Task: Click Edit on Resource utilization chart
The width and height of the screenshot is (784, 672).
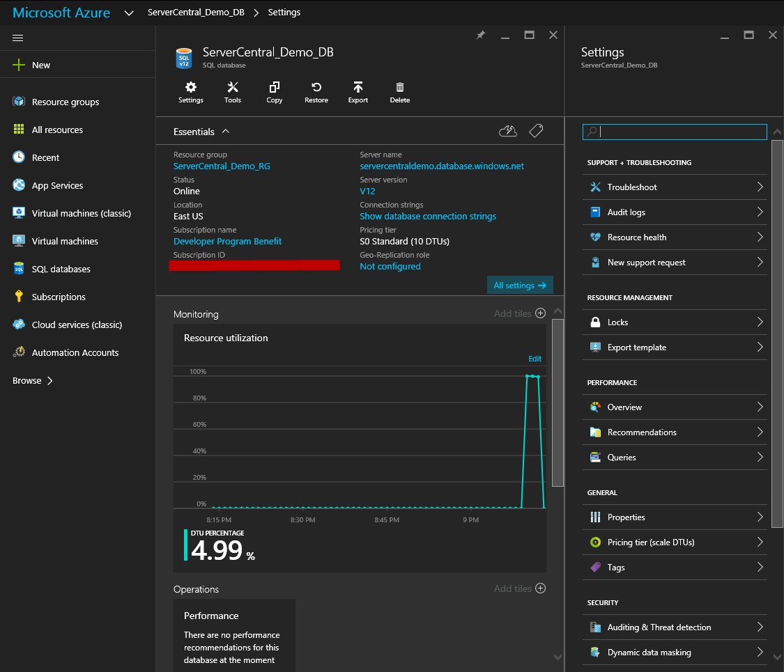Action: tap(535, 359)
